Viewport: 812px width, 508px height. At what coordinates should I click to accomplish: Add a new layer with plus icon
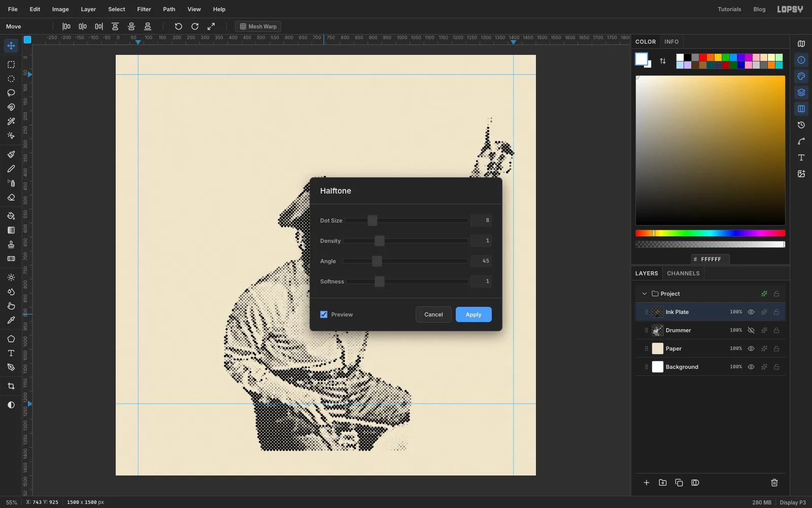[x=646, y=483]
